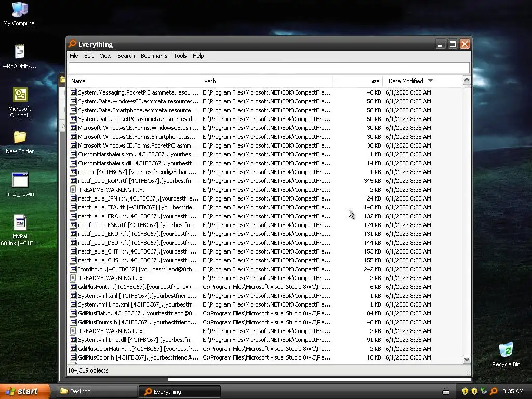Select GdiPlusFlat.h file name
532x399 pixels.
pos(138,313)
